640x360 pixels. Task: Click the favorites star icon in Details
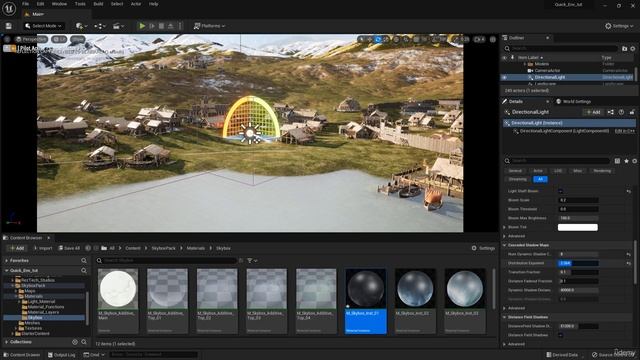(627, 161)
